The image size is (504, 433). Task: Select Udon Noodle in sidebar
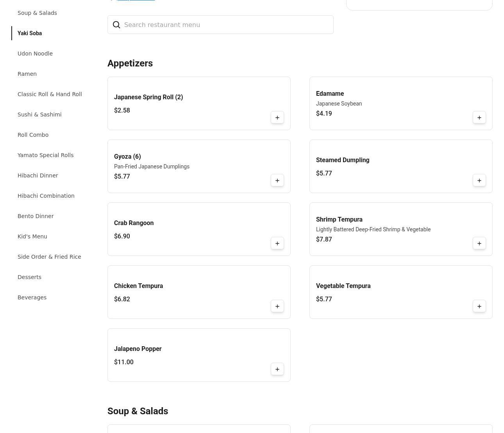tap(35, 54)
